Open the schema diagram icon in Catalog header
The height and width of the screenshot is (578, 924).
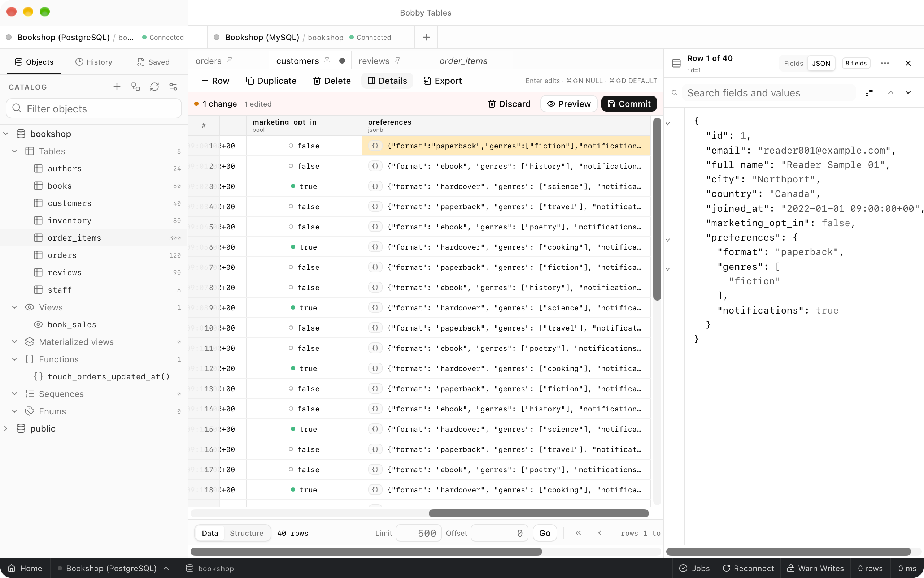pos(136,87)
